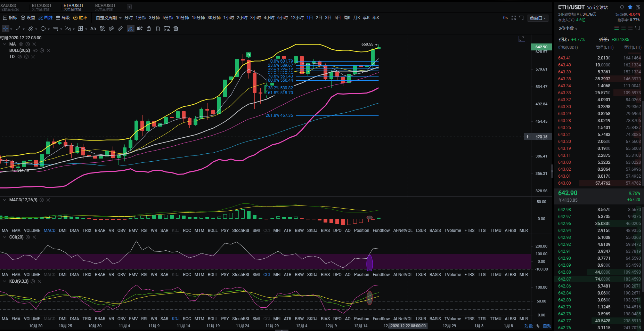Select the 4小时 timeframe
644x331 pixels.
click(x=269, y=18)
